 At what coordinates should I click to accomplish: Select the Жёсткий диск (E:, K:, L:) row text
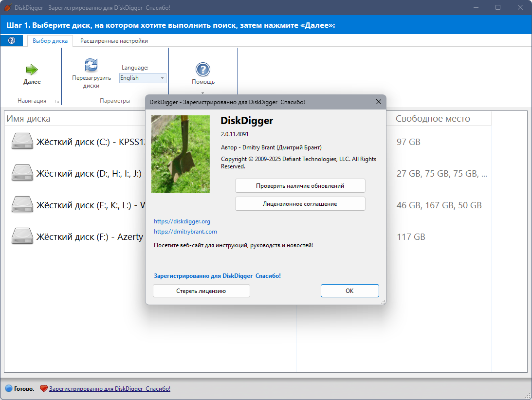point(91,205)
